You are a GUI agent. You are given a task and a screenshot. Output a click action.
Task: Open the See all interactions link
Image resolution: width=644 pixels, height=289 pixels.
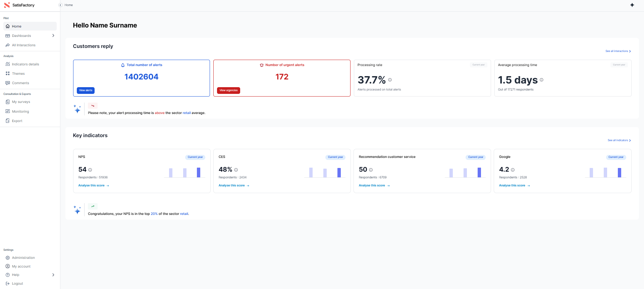point(618,51)
